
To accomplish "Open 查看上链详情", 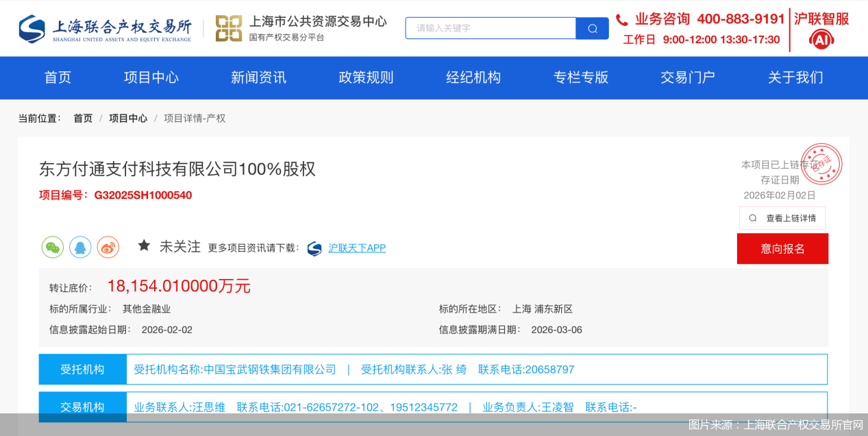I will click(x=782, y=217).
